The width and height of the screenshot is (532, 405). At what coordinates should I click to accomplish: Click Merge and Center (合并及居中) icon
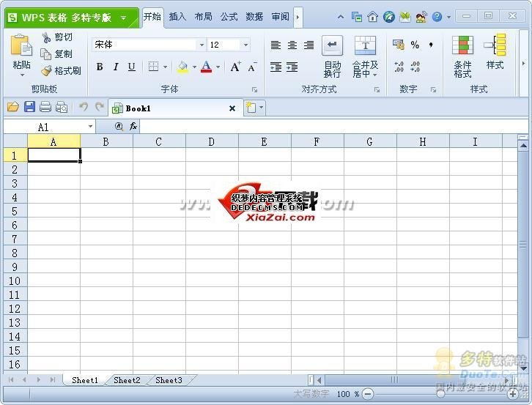[365, 45]
